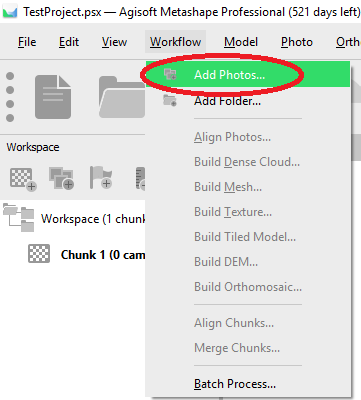Select Chunk 1 in workspace tree
The height and width of the screenshot is (400, 361).
pyautogui.click(x=103, y=255)
